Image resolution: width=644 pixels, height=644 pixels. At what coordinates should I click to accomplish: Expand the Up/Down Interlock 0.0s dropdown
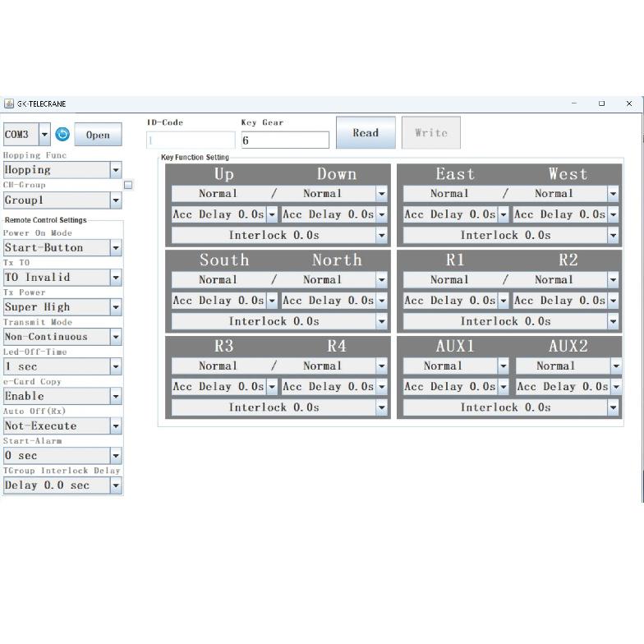[x=279, y=235]
